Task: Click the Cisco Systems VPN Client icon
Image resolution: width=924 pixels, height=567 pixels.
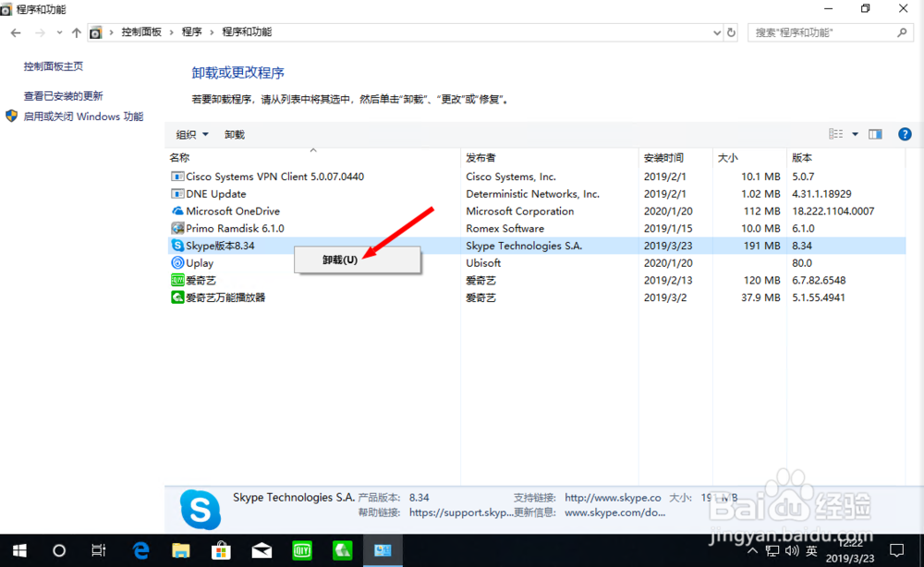Action: [x=177, y=176]
